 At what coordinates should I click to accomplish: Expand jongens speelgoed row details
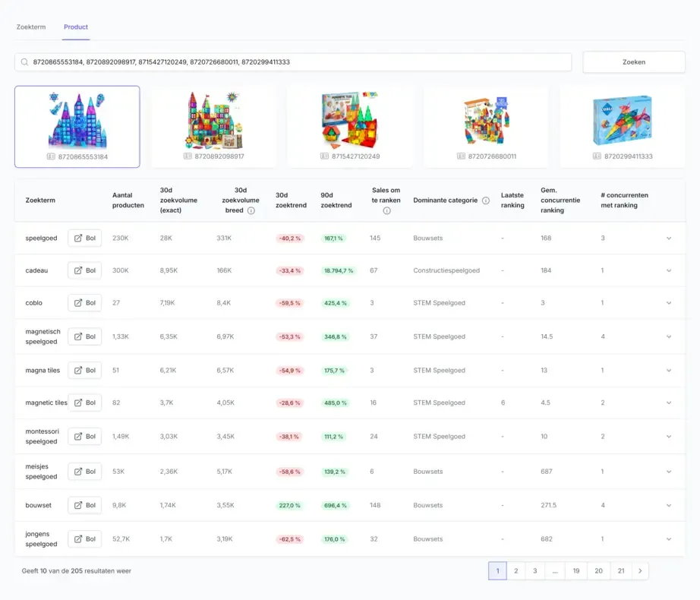pyautogui.click(x=669, y=538)
